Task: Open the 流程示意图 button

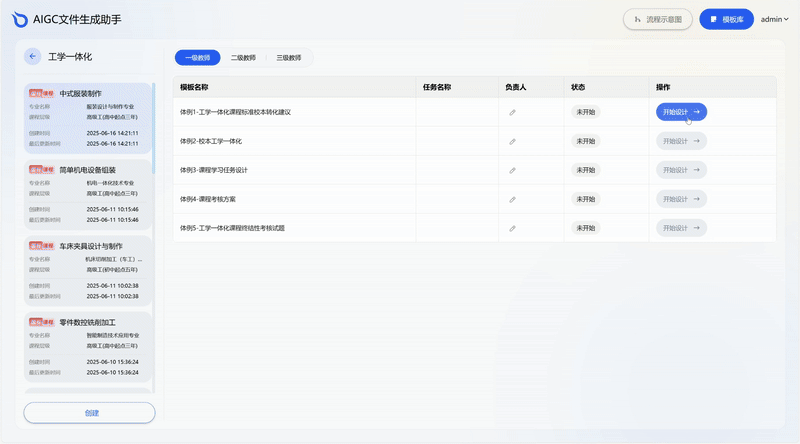Action: (x=658, y=19)
